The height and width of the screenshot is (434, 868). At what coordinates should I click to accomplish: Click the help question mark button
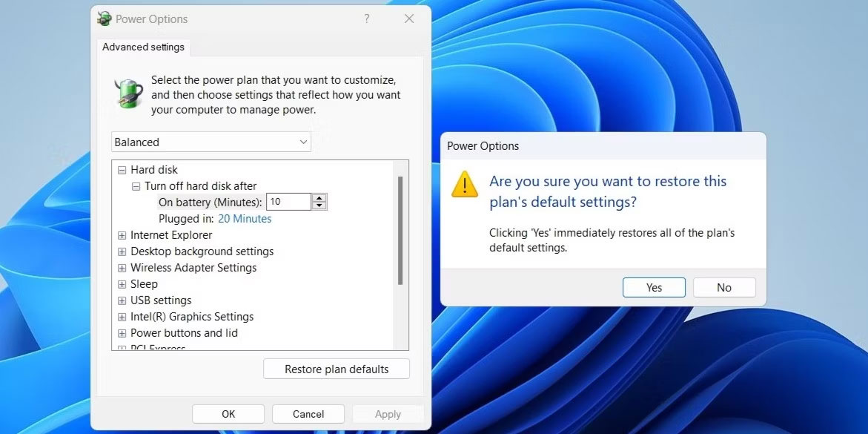[366, 19]
